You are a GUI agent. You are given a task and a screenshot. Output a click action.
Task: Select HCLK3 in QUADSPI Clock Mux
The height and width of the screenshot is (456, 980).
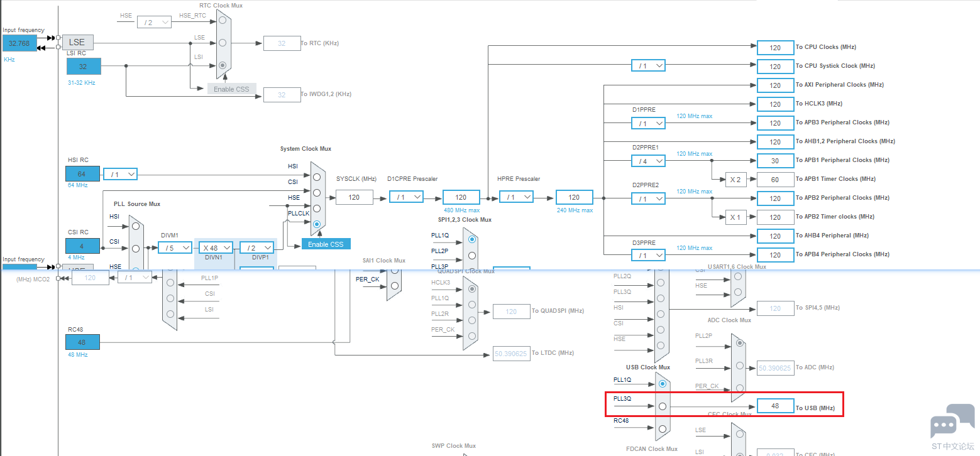point(472,289)
